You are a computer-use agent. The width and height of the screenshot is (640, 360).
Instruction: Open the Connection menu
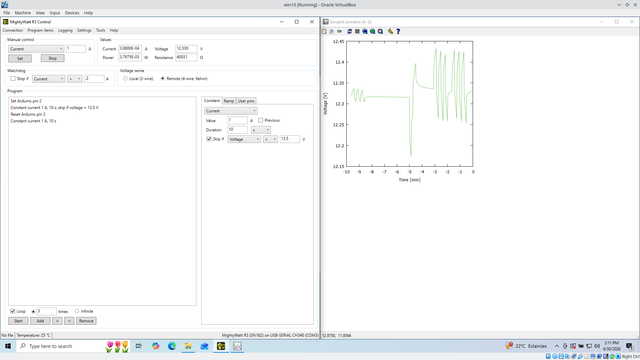(x=13, y=30)
